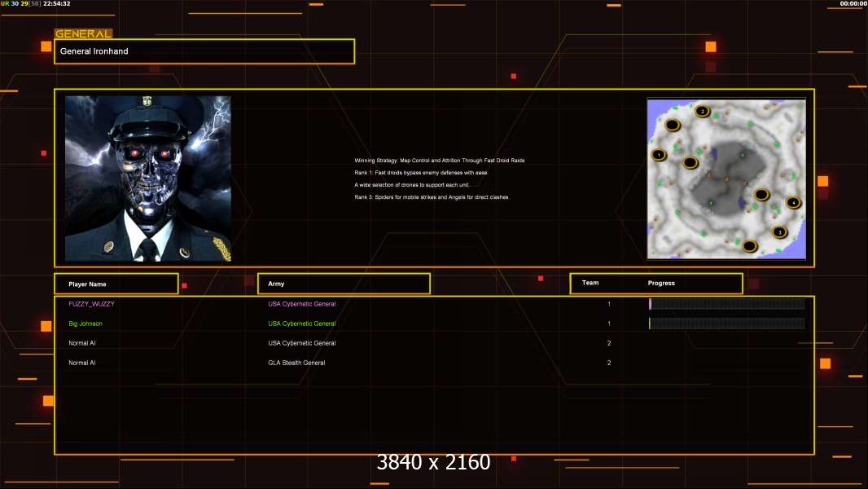
Task: Click the GLA Stealth General army text
Action: (x=296, y=363)
